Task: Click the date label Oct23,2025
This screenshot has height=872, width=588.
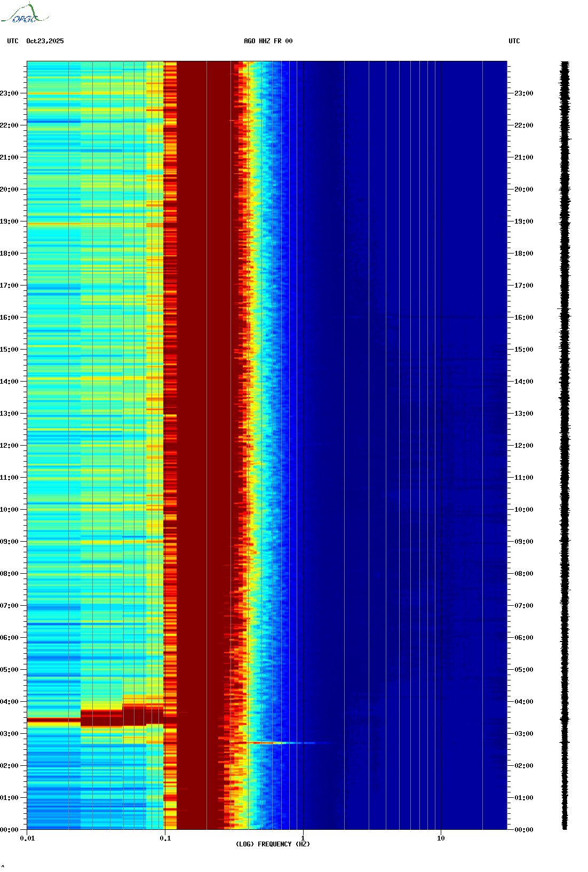Action: click(45, 41)
